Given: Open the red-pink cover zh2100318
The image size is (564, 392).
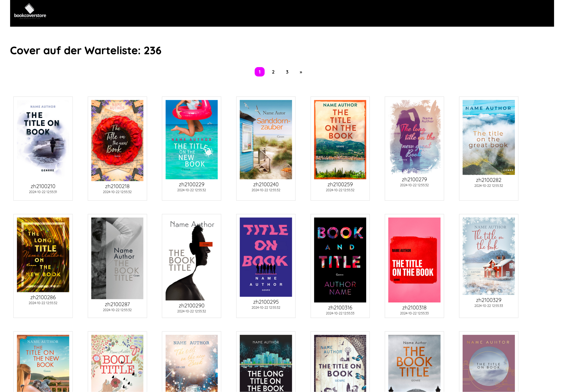Looking at the screenshot, I should click(414, 260).
